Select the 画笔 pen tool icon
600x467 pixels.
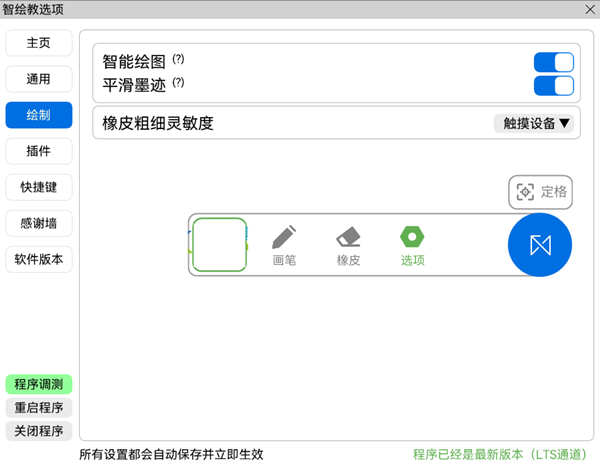(284, 238)
